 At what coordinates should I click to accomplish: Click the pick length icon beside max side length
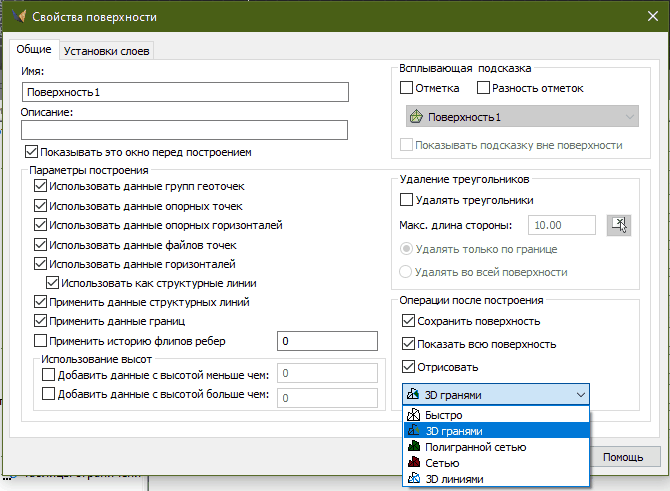point(620,224)
